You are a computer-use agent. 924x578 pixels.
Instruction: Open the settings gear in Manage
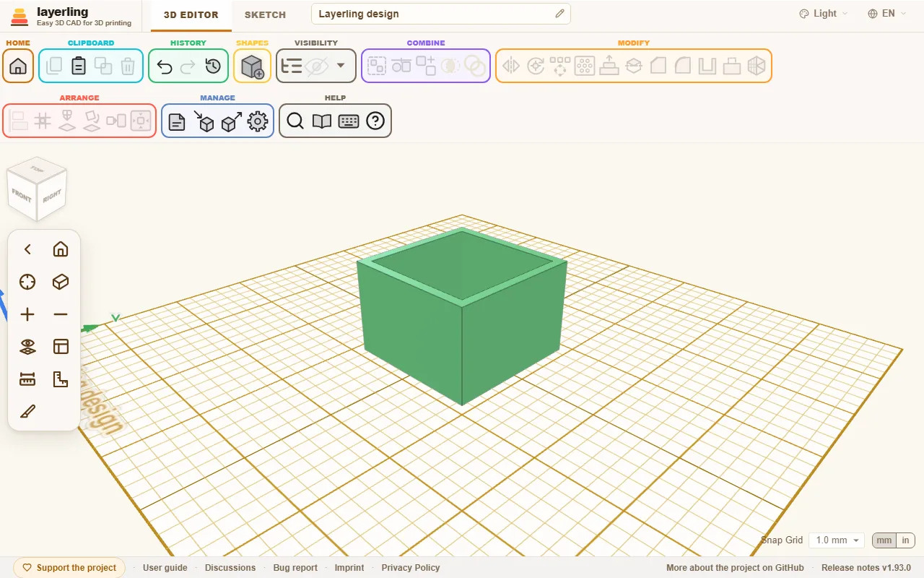(x=258, y=121)
